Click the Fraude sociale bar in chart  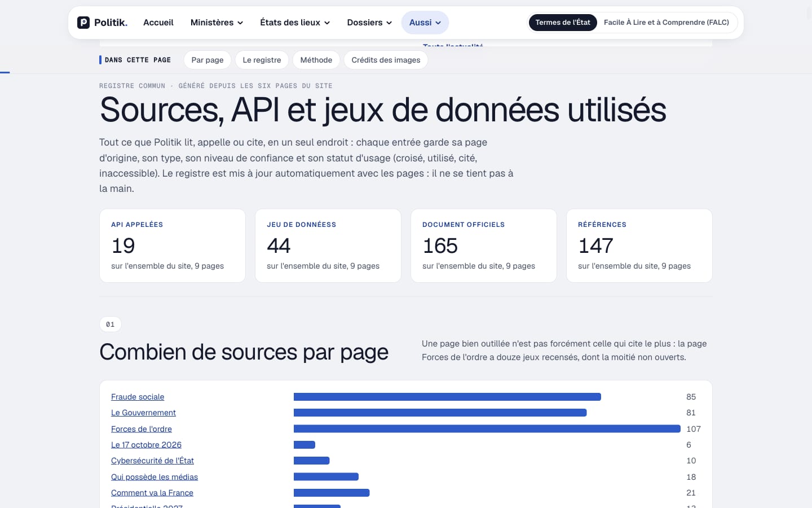[x=447, y=397]
